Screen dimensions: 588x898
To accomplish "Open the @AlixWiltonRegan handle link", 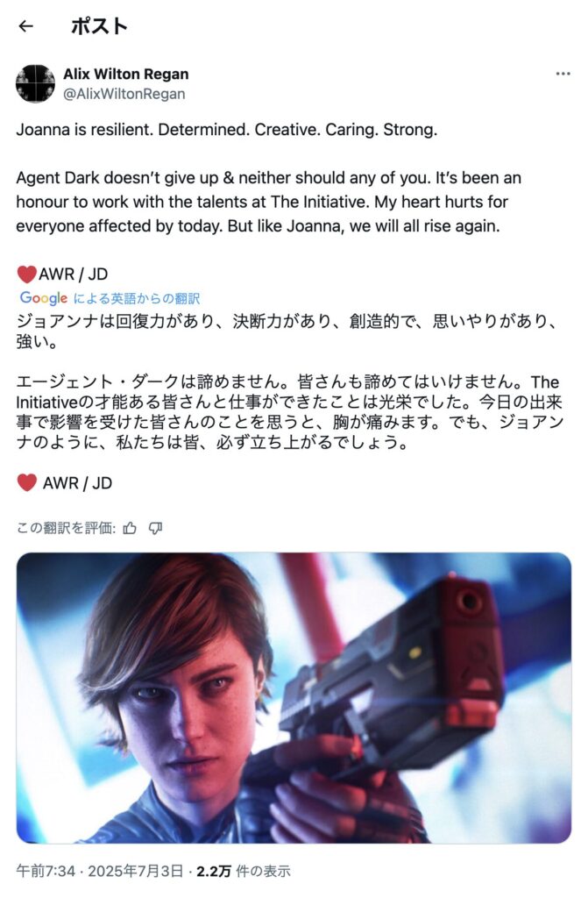I will [x=124, y=94].
